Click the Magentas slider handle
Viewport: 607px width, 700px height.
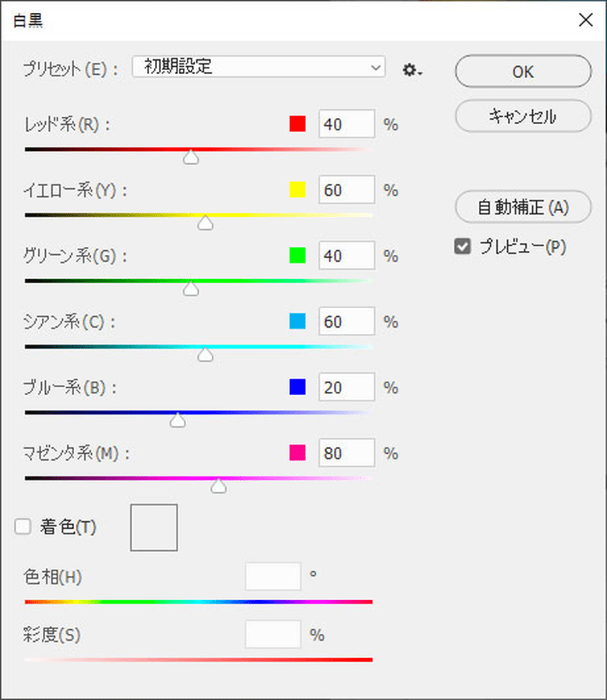(219, 487)
